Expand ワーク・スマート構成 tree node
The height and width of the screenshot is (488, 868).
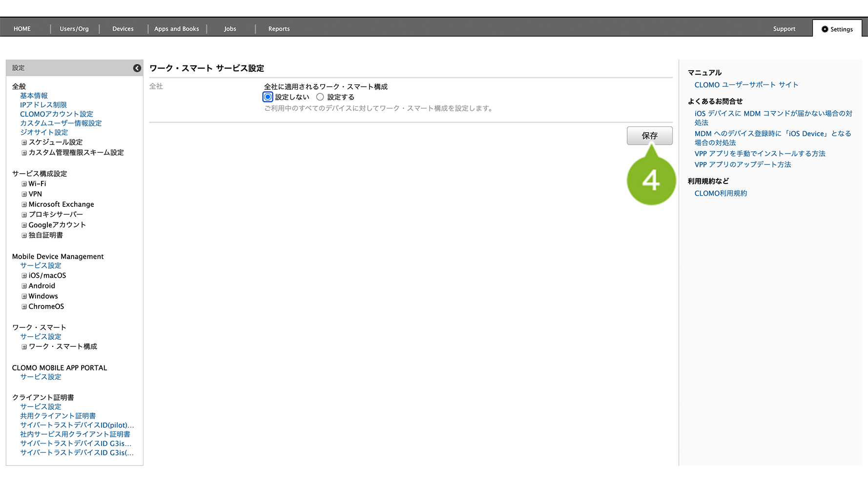[x=24, y=347]
